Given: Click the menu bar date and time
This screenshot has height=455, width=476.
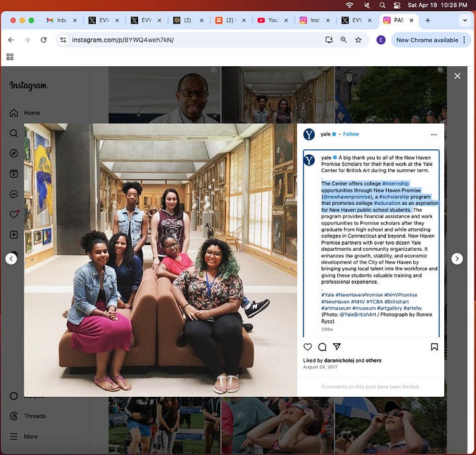Looking at the screenshot, I should [x=437, y=5].
